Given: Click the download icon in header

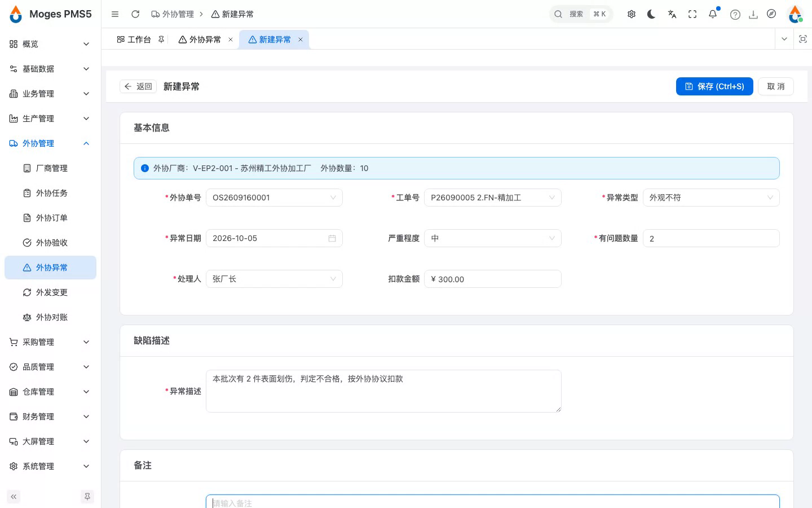Looking at the screenshot, I should coord(753,15).
